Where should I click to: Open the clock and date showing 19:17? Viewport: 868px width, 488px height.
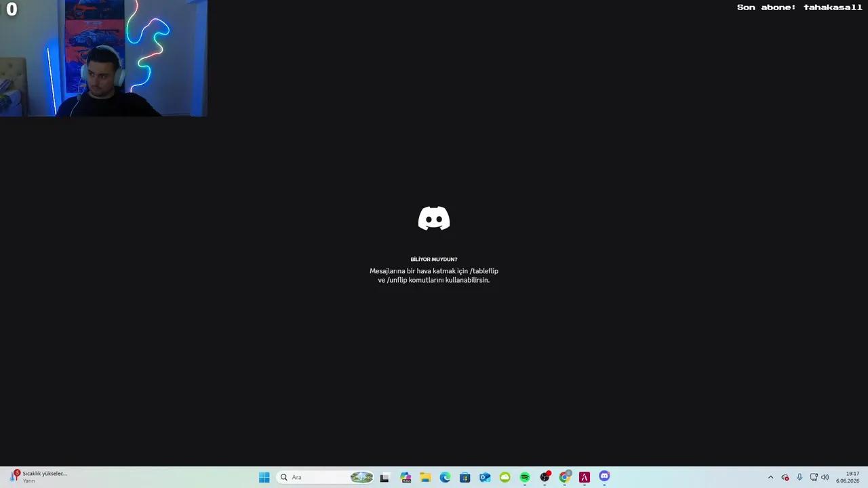click(848, 477)
